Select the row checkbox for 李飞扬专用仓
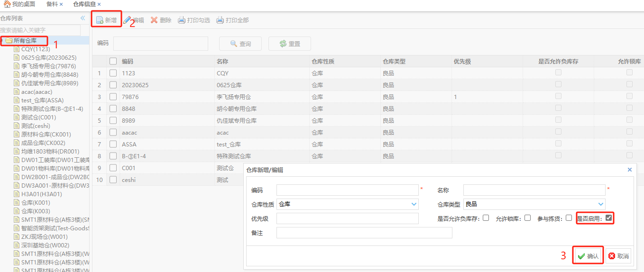The image size is (644, 272). (113, 97)
